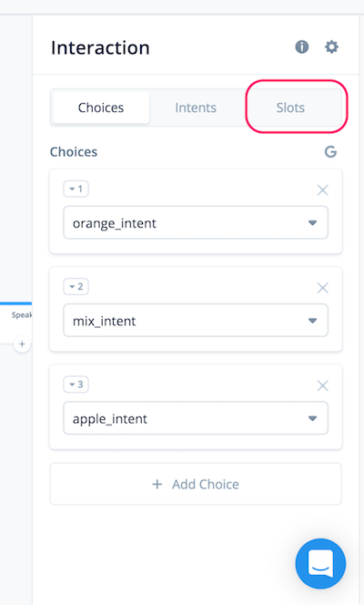Open the Interaction info icon
The height and width of the screenshot is (605, 364).
[x=301, y=47]
